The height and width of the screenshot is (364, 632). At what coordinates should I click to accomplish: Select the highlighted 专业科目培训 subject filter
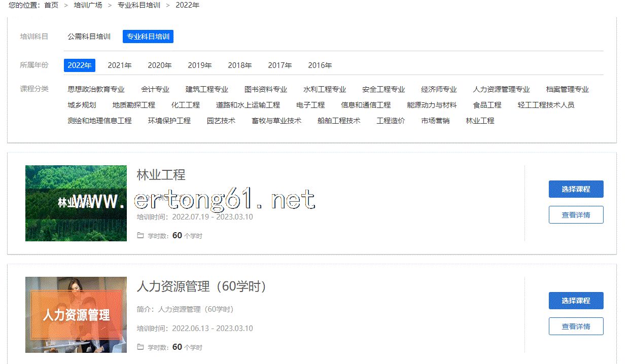click(148, 37)
